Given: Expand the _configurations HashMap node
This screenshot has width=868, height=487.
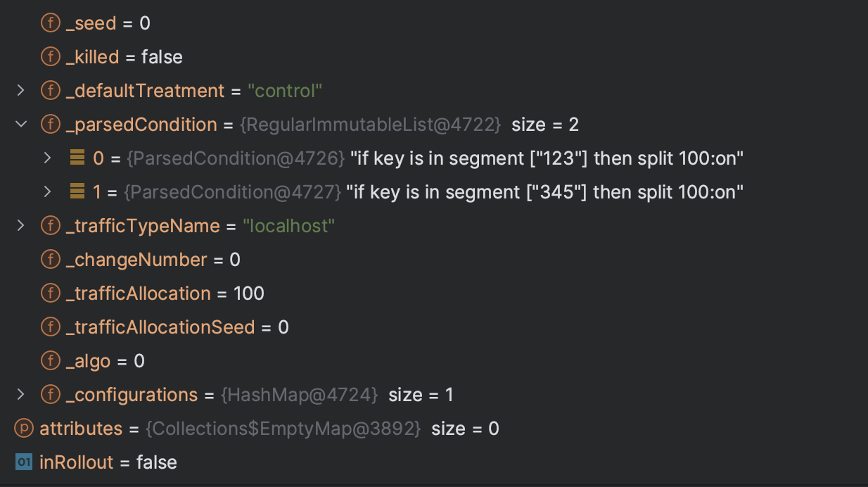Looking at the screenshot, I should tap(20, 395).
